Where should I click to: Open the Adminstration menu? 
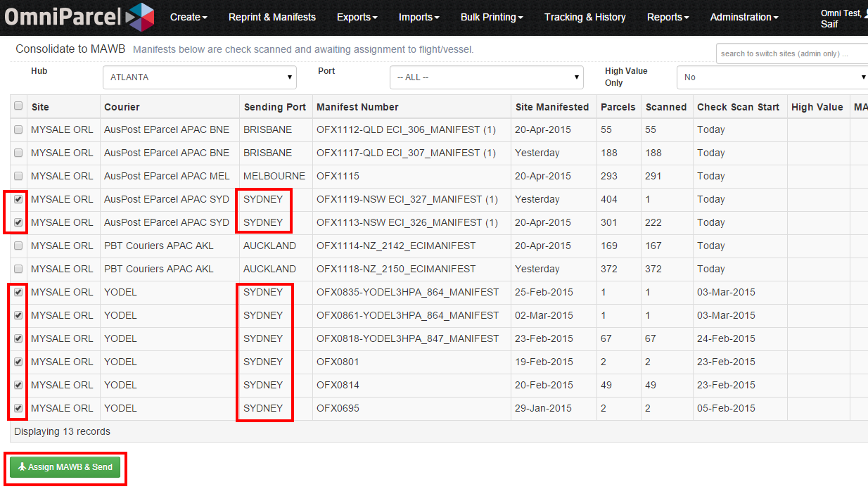click(743, 17)
